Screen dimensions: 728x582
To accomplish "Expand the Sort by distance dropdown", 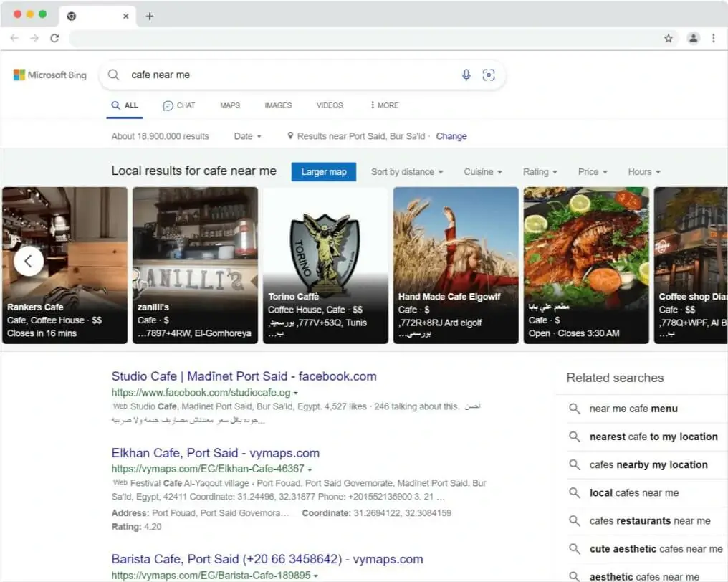I will point(407,171).
